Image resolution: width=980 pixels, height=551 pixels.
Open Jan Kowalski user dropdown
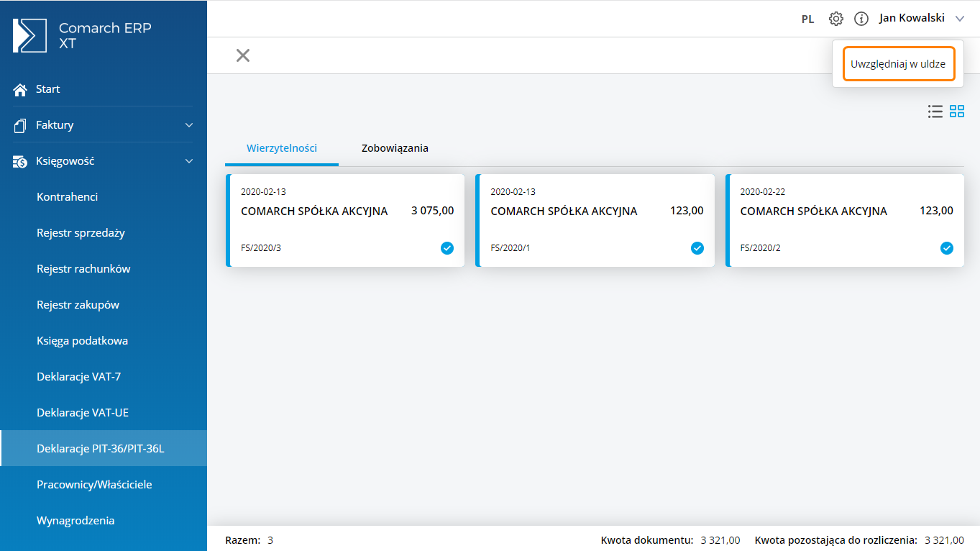pos(960,19)
